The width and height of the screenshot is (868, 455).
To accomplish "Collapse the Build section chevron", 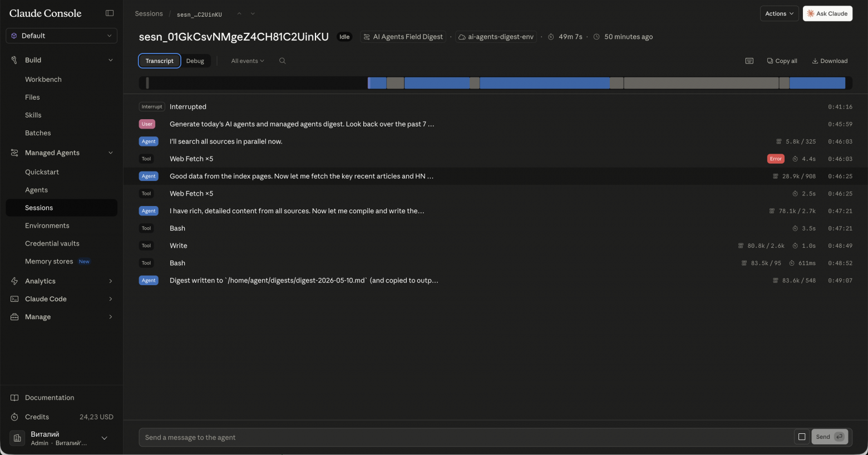I will tap(110, 60).
